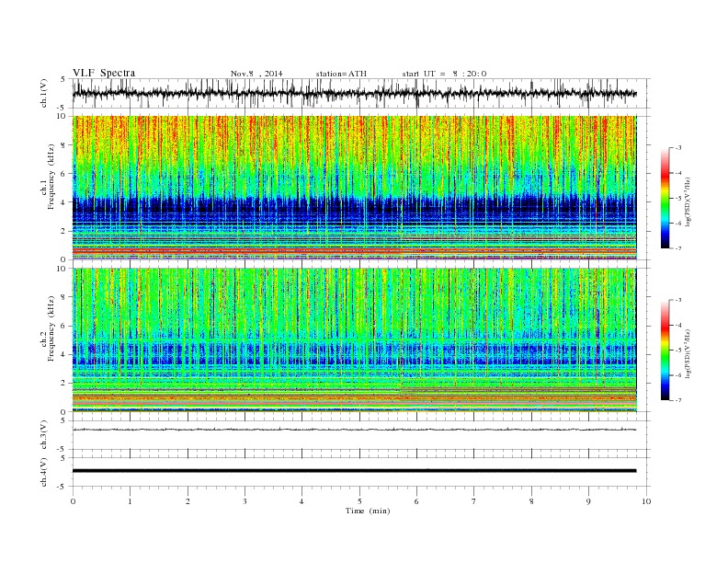Click time axis tick label '4'

[301, 501]
